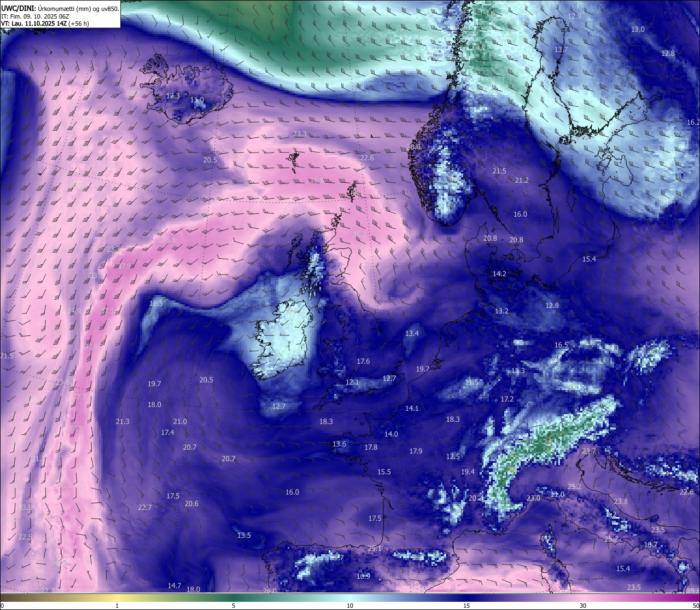Click the 13.0 value on the map

pyautogui.click(x=638, y=29)
